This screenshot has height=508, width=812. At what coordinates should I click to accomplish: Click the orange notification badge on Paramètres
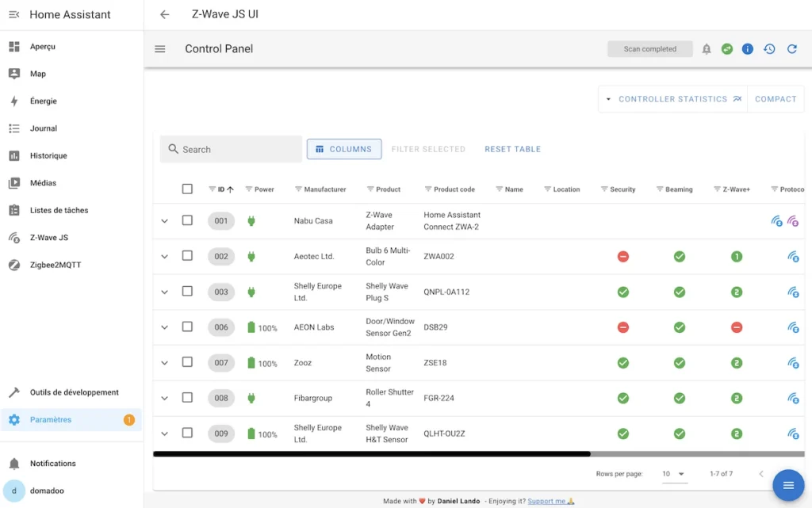[129, 420]
